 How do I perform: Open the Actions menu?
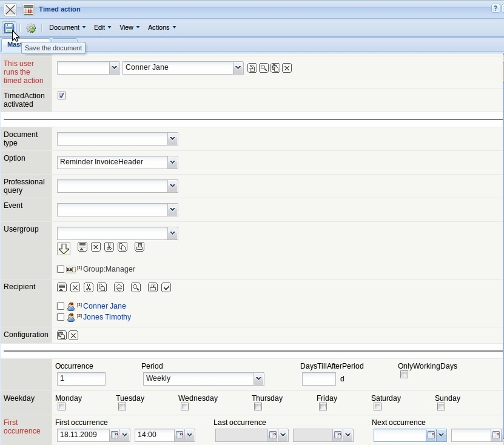(x=162, y=27)
